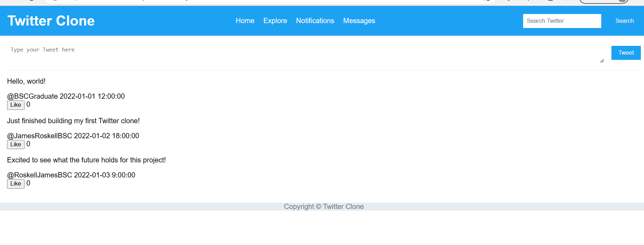Go to the Home page
This screenshot has height=245, width=644.
(245, 21)
